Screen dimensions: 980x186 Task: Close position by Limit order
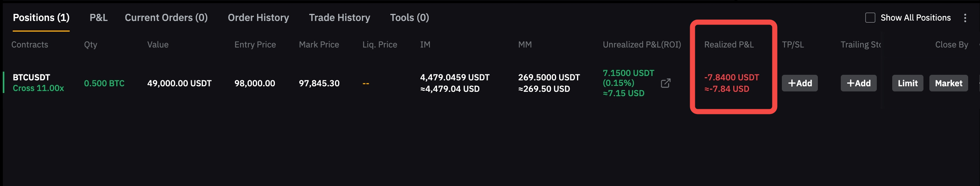(907, 83)
